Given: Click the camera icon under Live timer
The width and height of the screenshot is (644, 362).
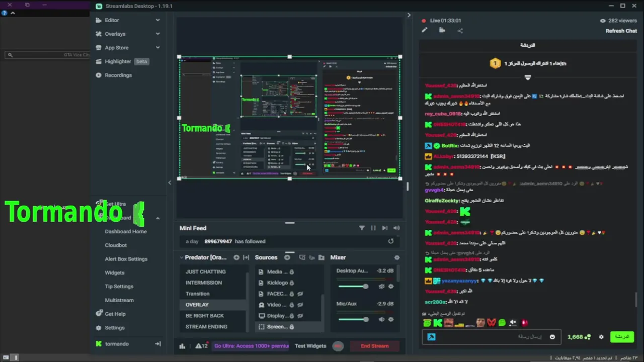Looking at the screenshot, I should [442, 30].
